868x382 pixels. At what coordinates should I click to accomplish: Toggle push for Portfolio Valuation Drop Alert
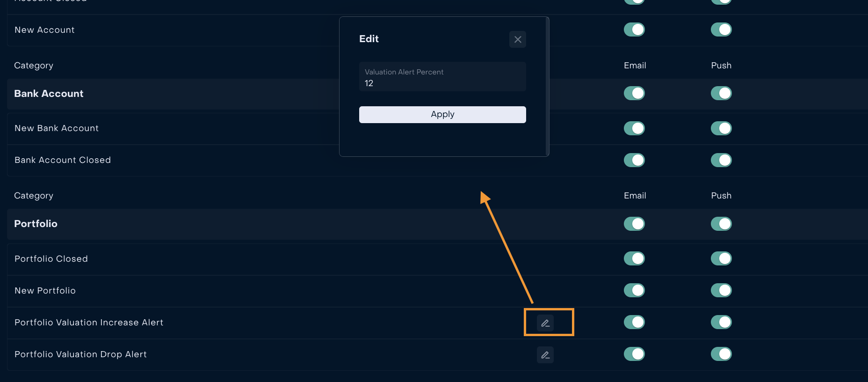click(721, 354)
